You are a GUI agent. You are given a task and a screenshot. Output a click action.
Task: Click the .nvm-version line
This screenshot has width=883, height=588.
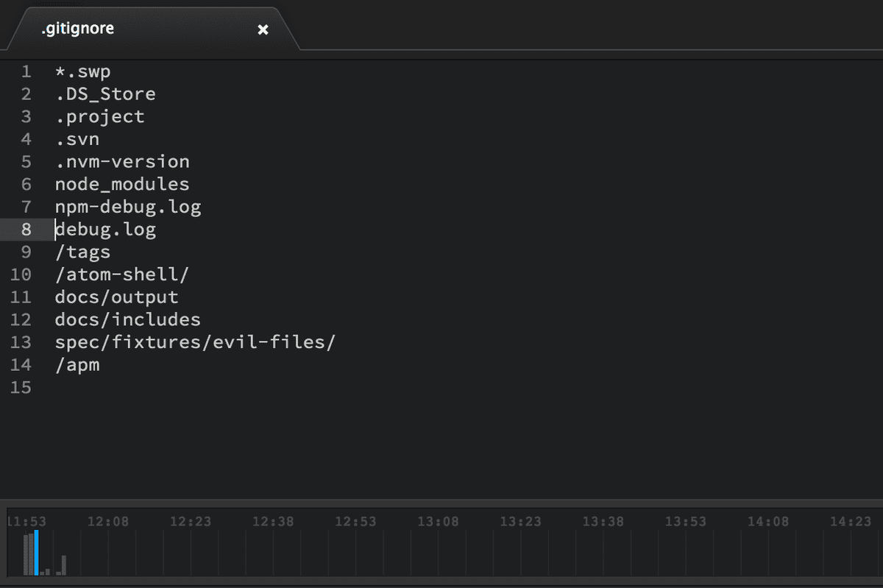[121, 162]
